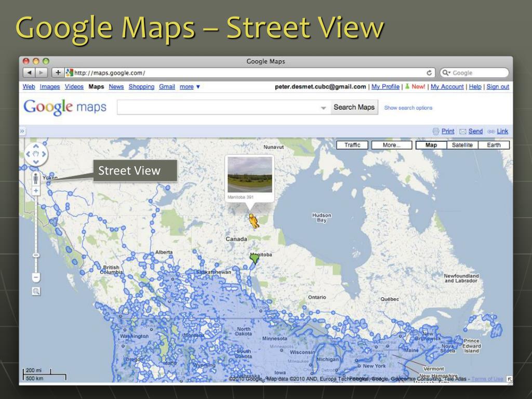Click Sign out
The height and width of the screenshot is (399, 532).
498,87
